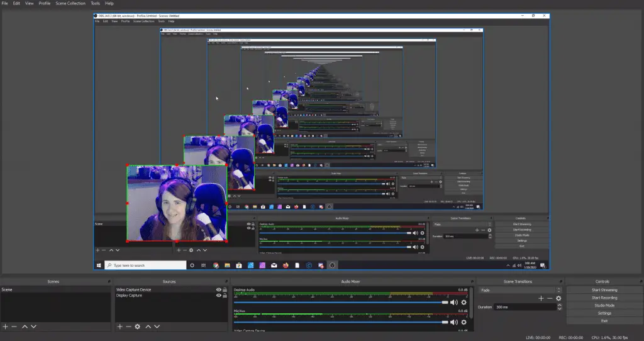Open the Tools menu

pyautogui.click(x=95, y=3)
